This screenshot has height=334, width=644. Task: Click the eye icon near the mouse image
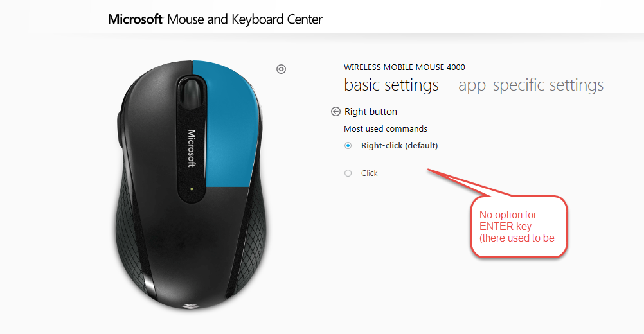281,69
